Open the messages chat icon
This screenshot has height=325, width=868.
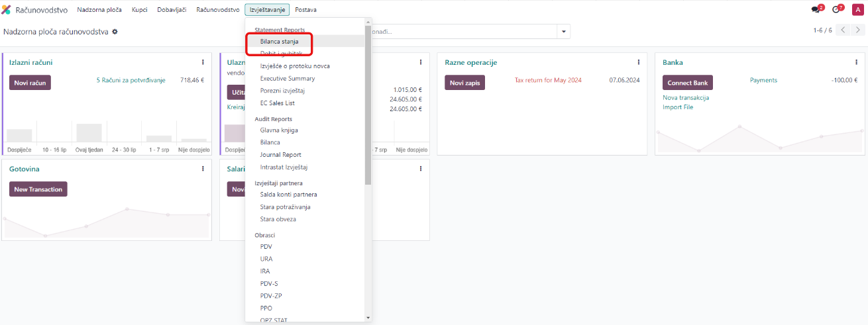tap(815, 10)
